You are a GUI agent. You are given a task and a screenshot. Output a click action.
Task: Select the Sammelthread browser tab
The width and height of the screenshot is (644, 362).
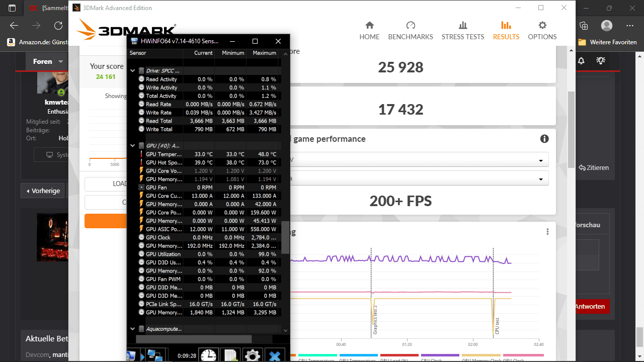[48, 8]
